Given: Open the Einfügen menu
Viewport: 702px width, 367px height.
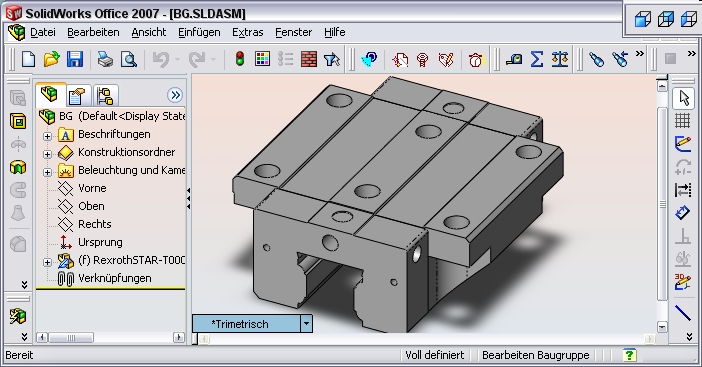Looking at the screenshot, I should (x=199, y=32).
